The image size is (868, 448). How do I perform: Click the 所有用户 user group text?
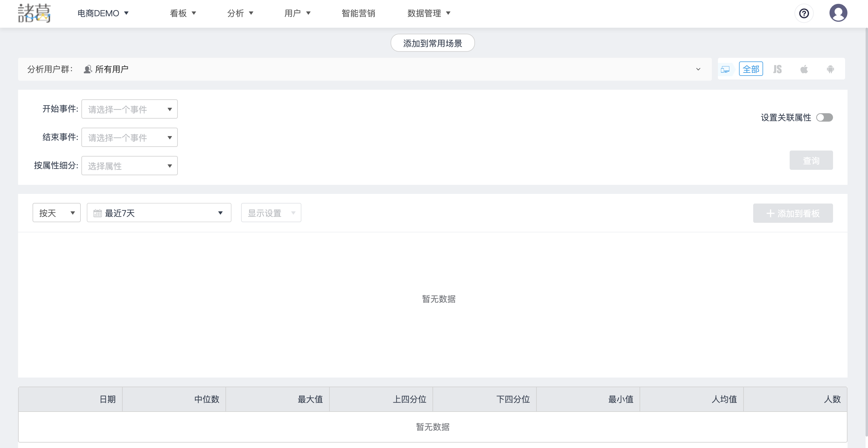[112, 69]
